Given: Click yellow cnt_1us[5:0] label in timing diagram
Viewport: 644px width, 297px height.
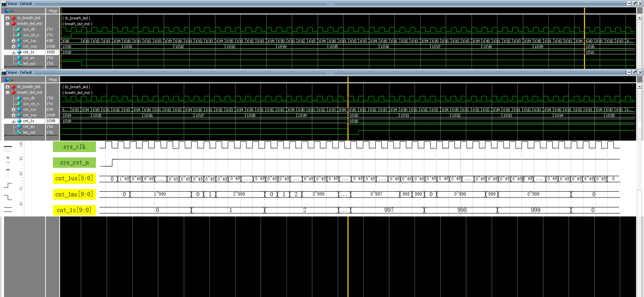Looking at the screenshot, I should click(x=74, y=178).
